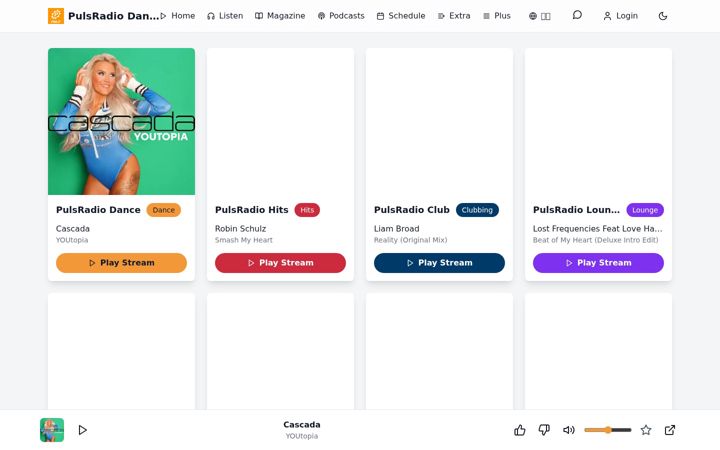The height and width of the screenshot is (450, 720).
Task: Open player in external popup window
Action: coord(670,430)
